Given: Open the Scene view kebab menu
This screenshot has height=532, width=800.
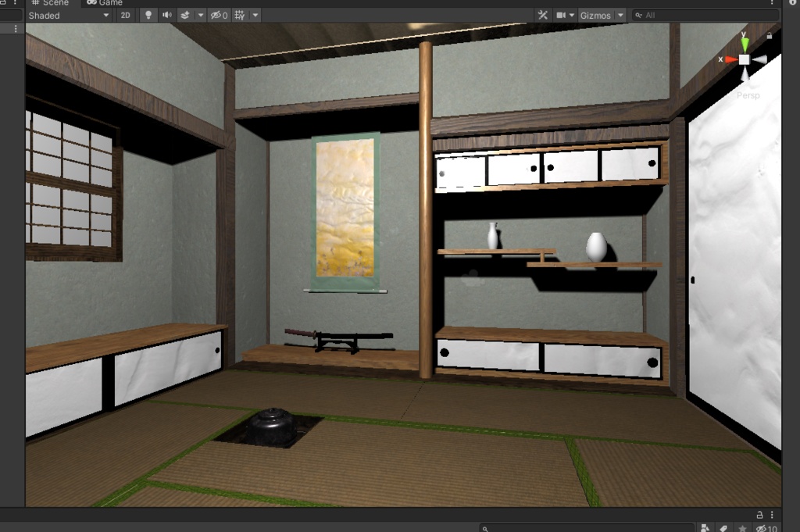Looking at the screenshot, I should (773, 3).
